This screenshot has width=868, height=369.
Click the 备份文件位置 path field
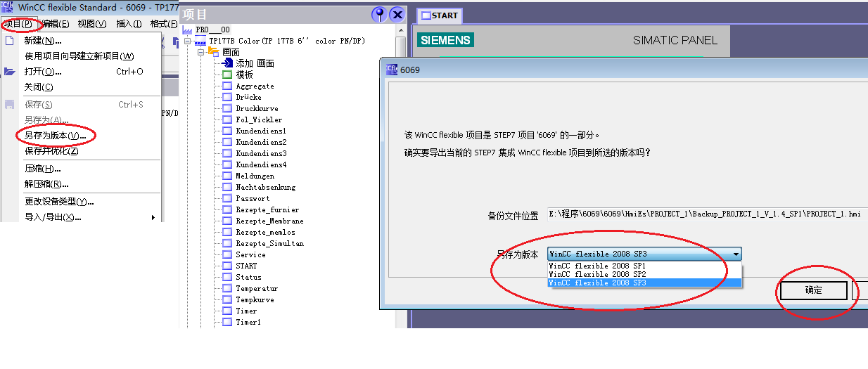point(708,215)
